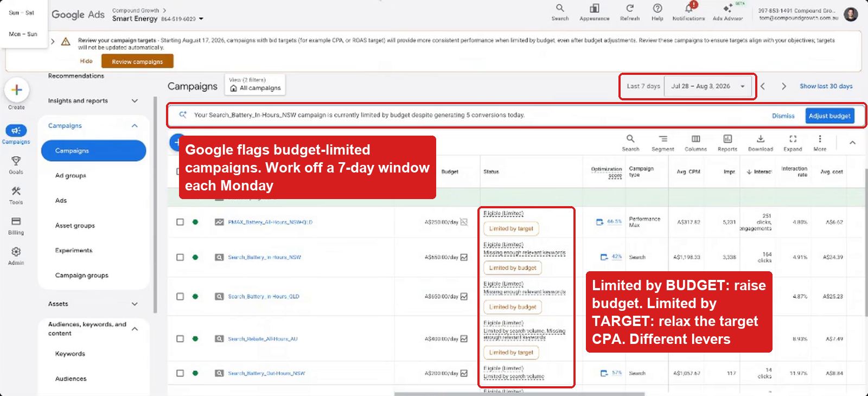Select checkbox for Search_Battery_In-Hours_NSW
868x396 pixels.
coord(180,257)
